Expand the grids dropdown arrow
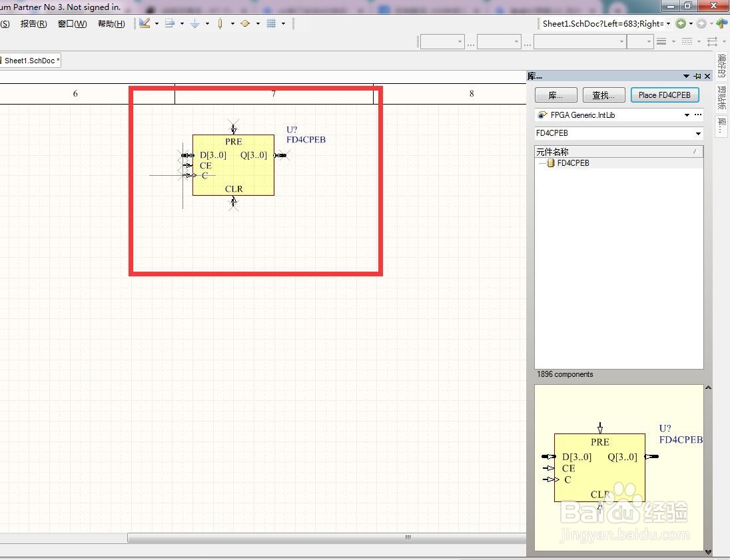Image resolution: width=730 pixels, height=560 pixels. [x=283, y=23]
